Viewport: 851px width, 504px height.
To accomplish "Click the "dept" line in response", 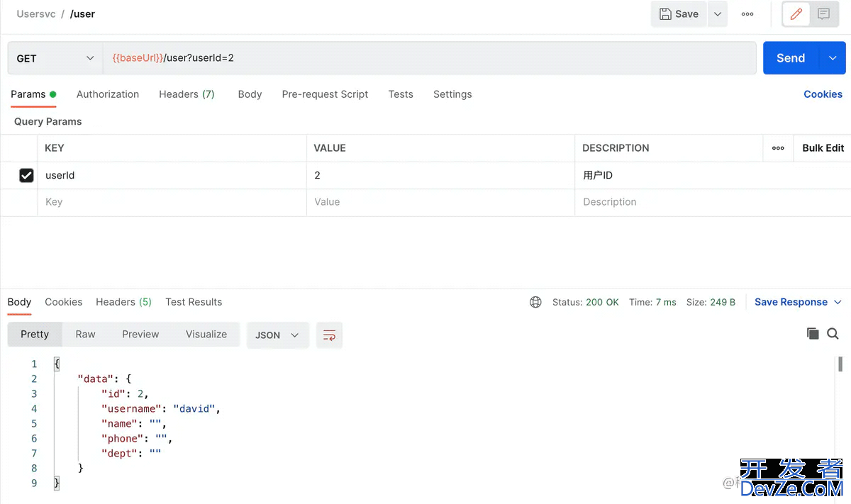I will pos(131,454).
